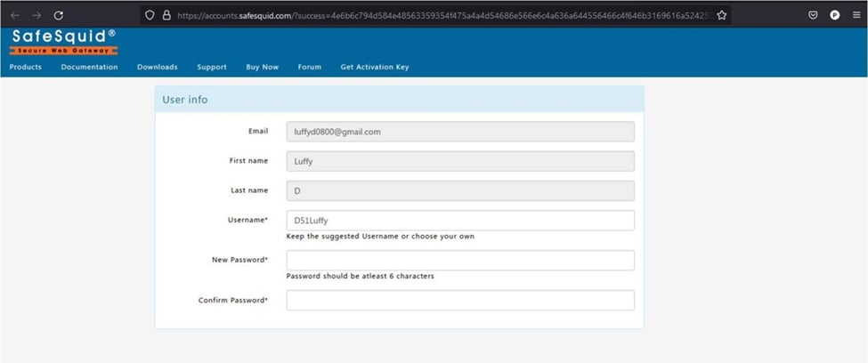Click the First name label
This screenshot has height=363, width=868.
pos(248,160)
